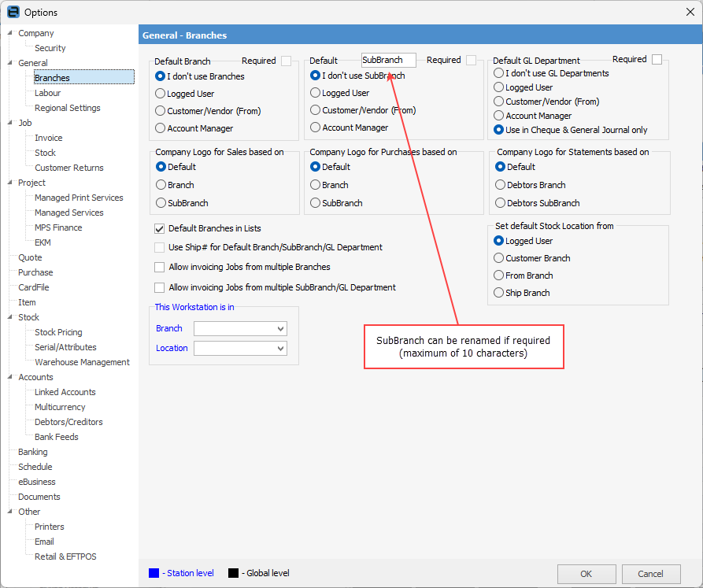
Task: Open MPS Finance settings
Action: [58, 227]
